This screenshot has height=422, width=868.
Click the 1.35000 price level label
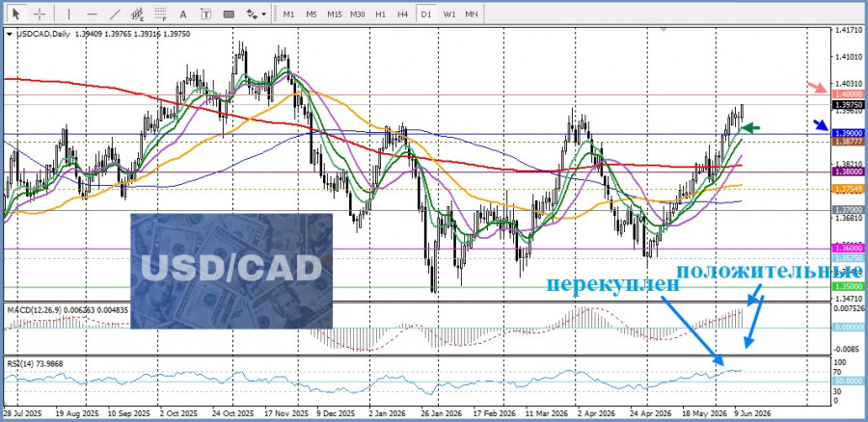click(x=849, y=286)
